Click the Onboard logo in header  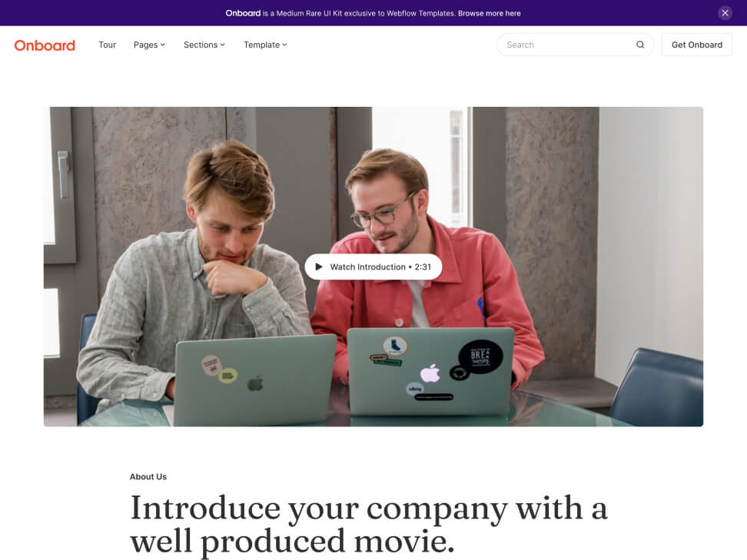coord(45,45)
